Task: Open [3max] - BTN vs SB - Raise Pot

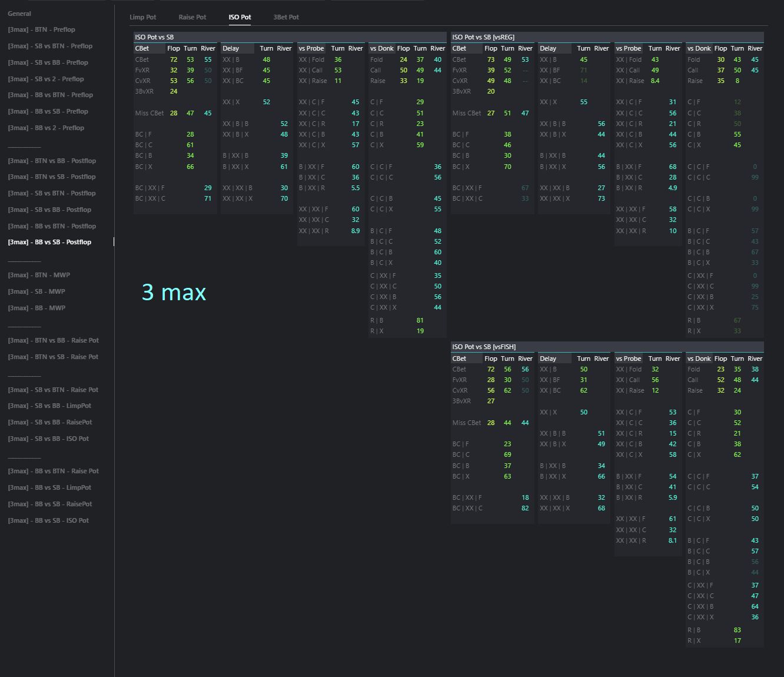Action: (53, 357)
